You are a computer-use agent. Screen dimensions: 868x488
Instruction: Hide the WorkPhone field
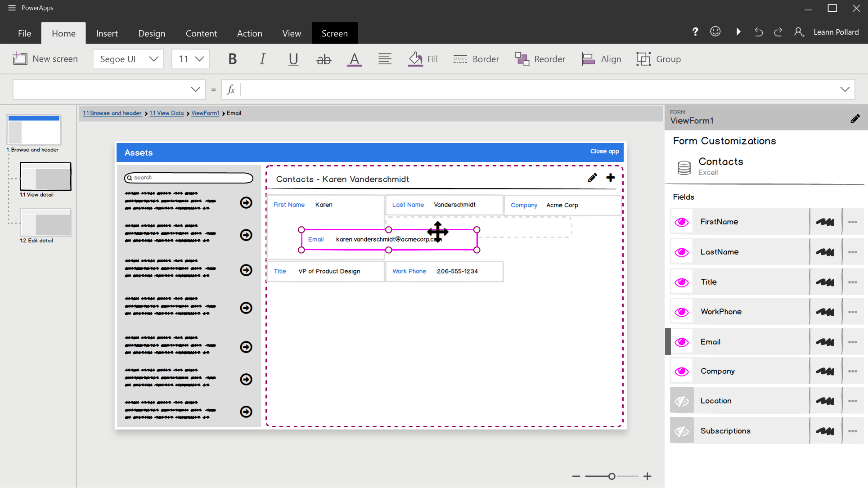682,312
